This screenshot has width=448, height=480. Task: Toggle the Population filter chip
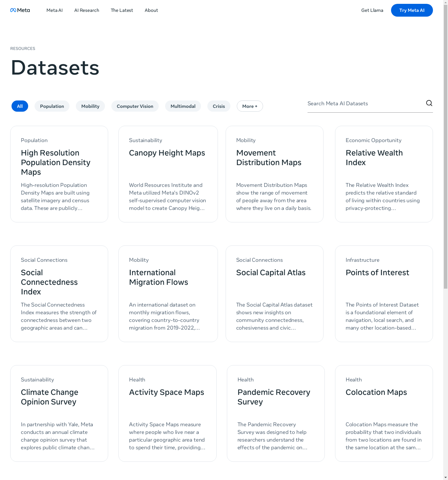52,106
